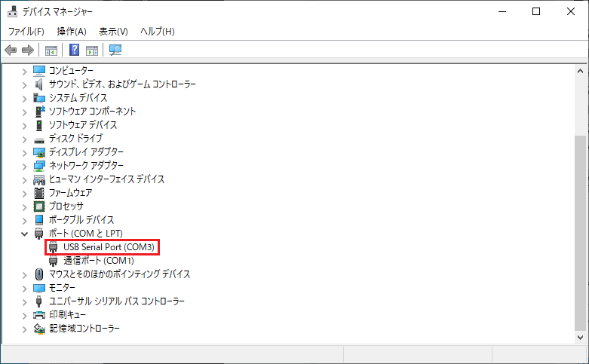Screen dimensions: 589x364
Task: Expand the システム デバイス node
Action: (x=24, y=98)
